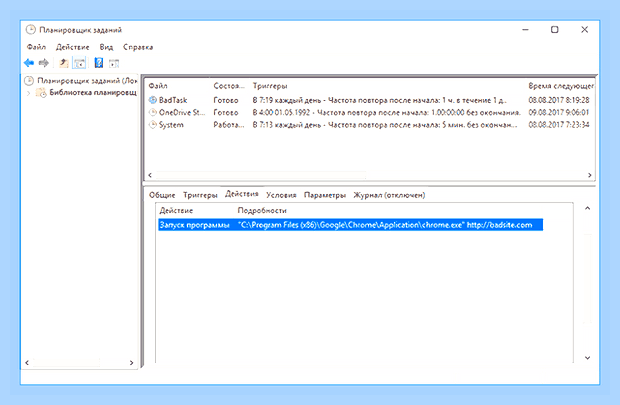Select the System task name
Screen dimensions: 620x405
[x=171, y=125]
